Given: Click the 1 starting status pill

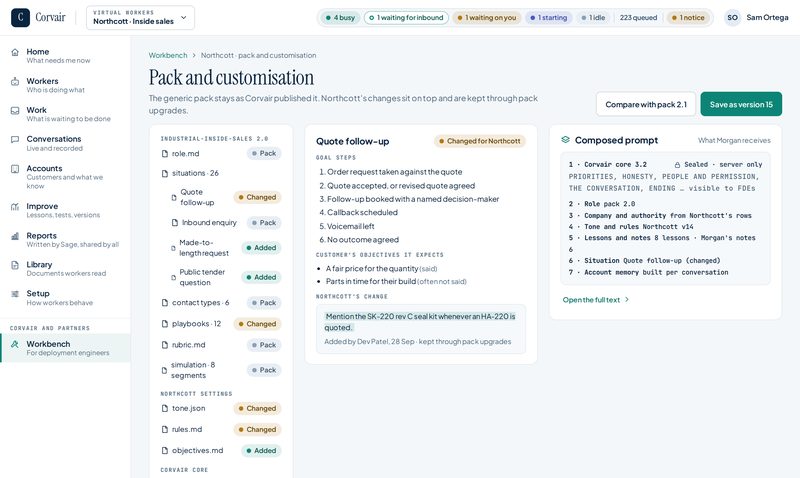Looking at the screenshot, I should click(548, 17).
